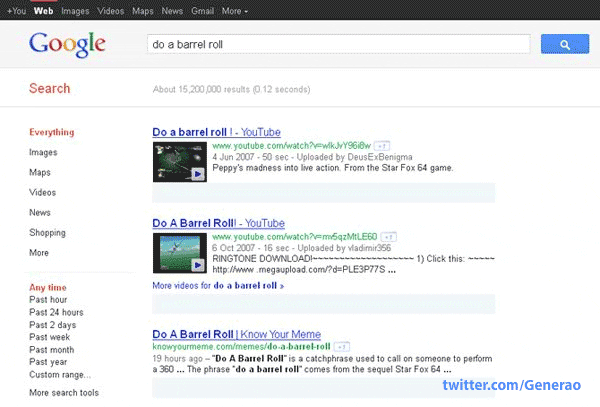Select Web in top navigation bar
The height and width of the screenshot is (407, 600).
point(43,11)
